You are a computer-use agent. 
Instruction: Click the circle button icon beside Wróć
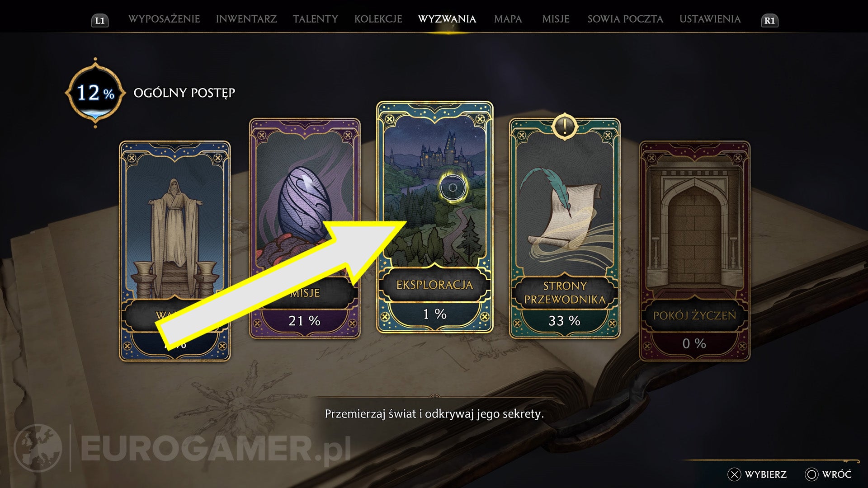coord(811,474)
